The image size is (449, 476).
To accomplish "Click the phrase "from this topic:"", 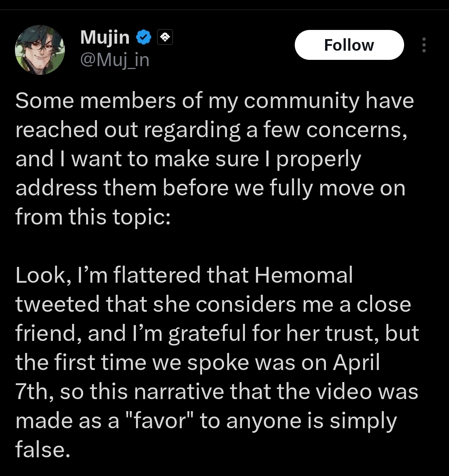I will [x=93, y=217].
